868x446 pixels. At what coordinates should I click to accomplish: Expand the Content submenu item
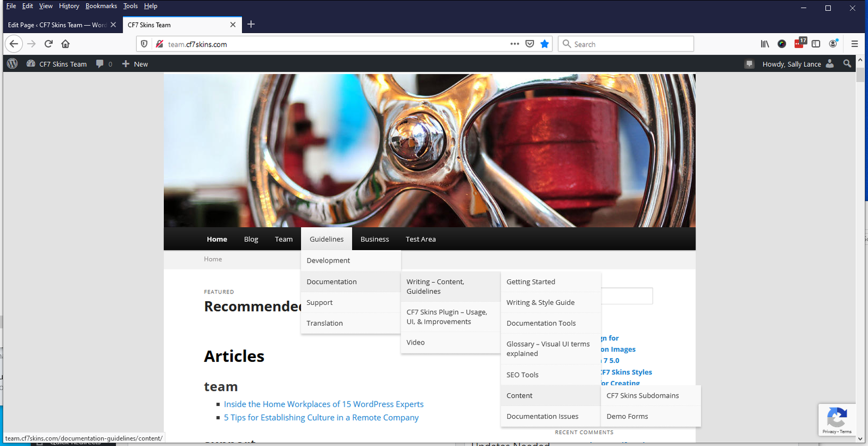[x=519, y=396]
